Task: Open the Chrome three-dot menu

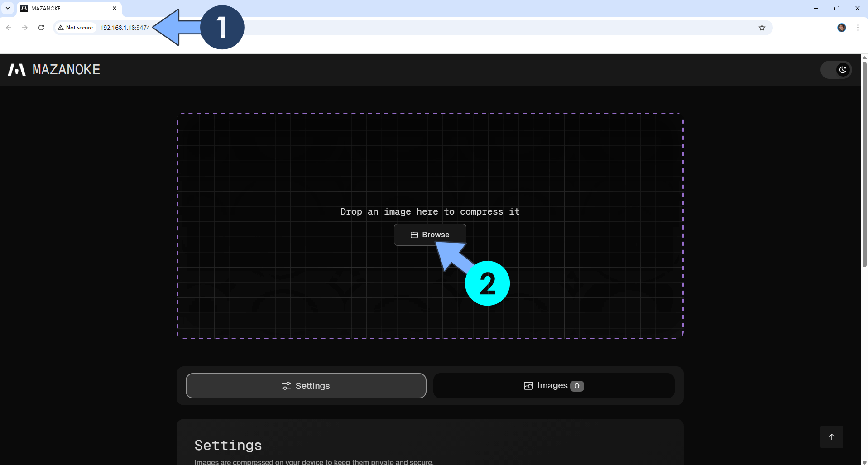Action: coord(858,28)
